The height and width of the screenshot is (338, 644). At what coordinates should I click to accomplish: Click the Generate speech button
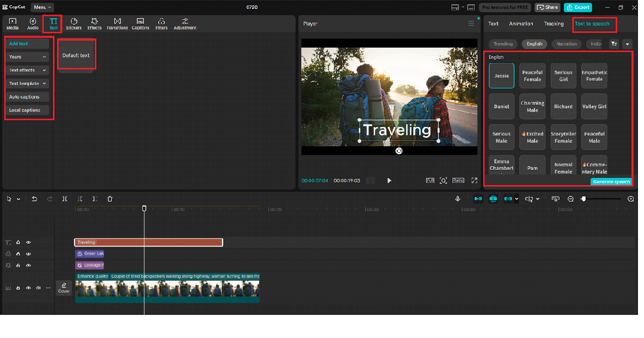pos(611,182)
